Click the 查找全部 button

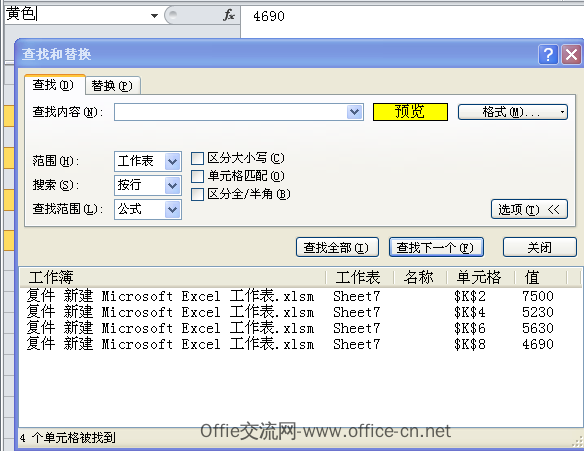coord(337,248)
